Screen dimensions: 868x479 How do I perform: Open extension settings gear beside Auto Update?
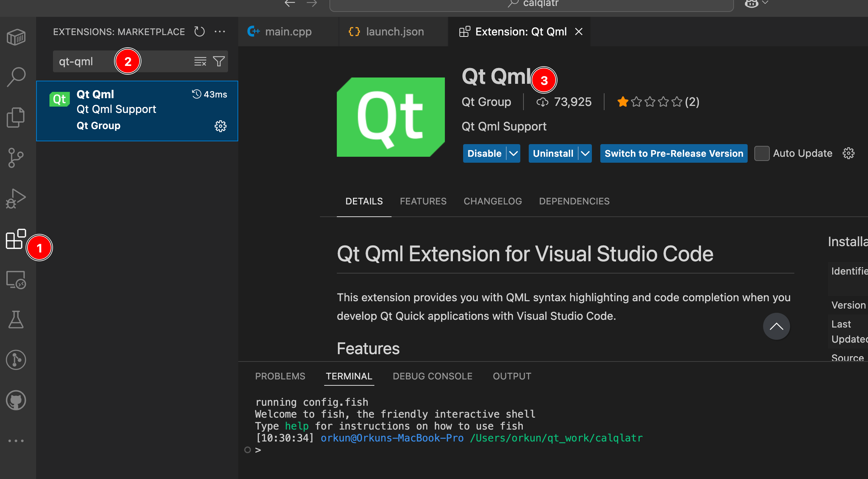point(849,153)
